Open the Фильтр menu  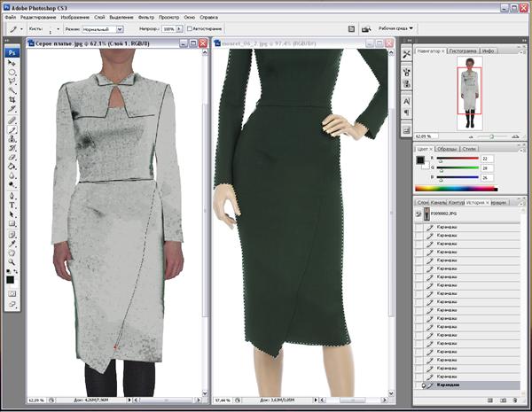[145, 16]
